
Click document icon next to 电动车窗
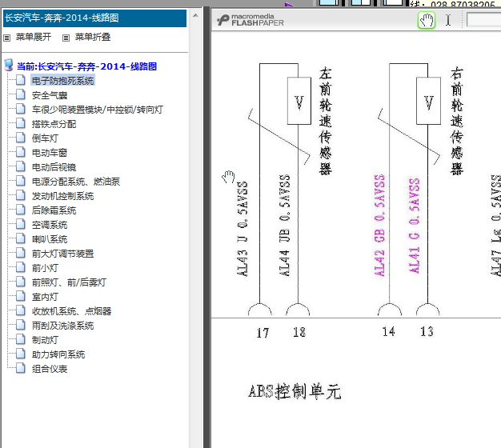tap(21, 151)
